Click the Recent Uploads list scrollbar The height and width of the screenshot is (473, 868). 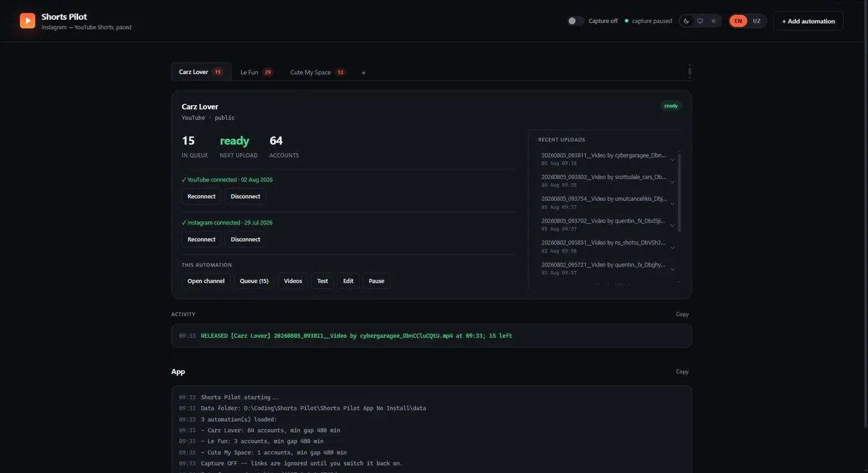pyautogui.click(x=680, y=192)
